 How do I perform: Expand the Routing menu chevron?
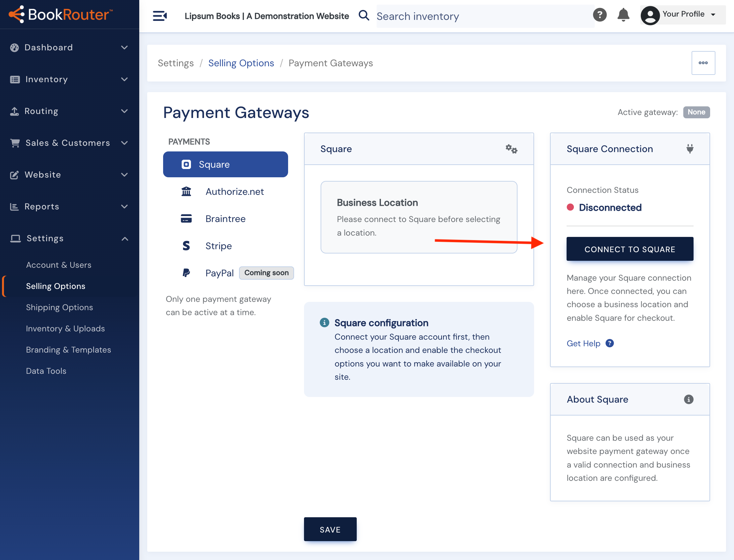pos(124,111)
